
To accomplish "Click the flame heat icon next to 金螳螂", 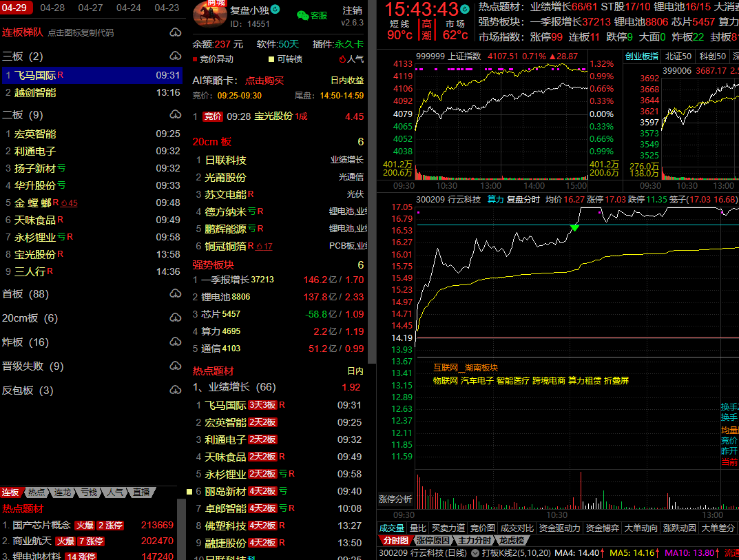I will [x=65, y=203].
